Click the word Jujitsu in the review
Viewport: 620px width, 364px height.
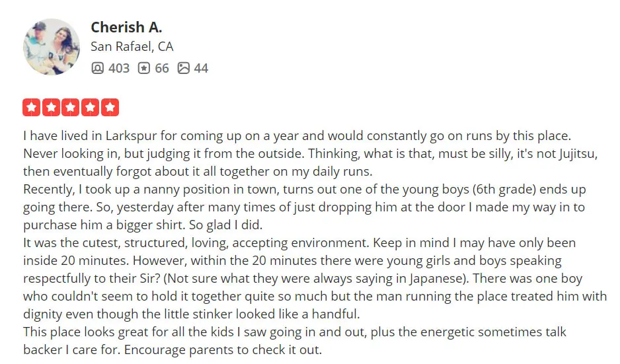click(577, 154)
